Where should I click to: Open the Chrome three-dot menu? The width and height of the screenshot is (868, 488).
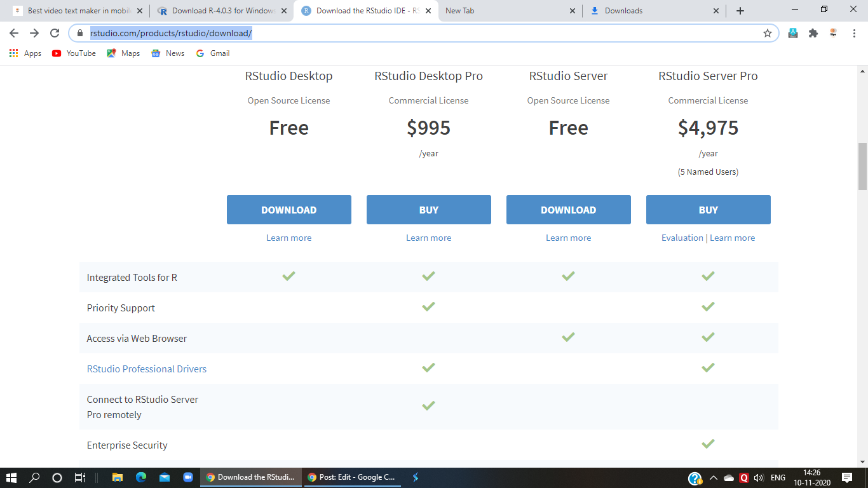(854, 33)
